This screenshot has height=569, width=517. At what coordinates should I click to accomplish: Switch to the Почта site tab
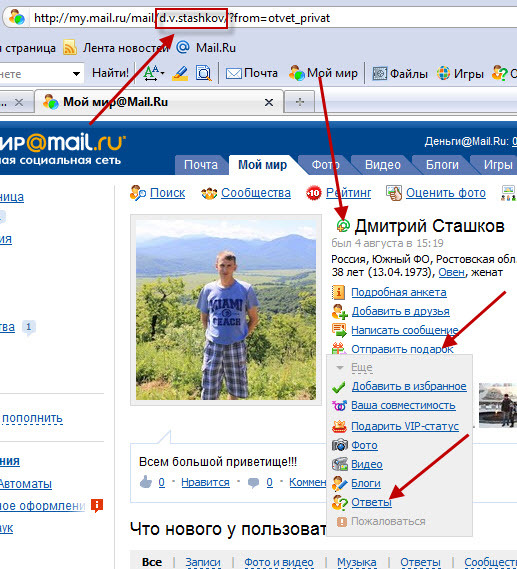pos(201,165)
